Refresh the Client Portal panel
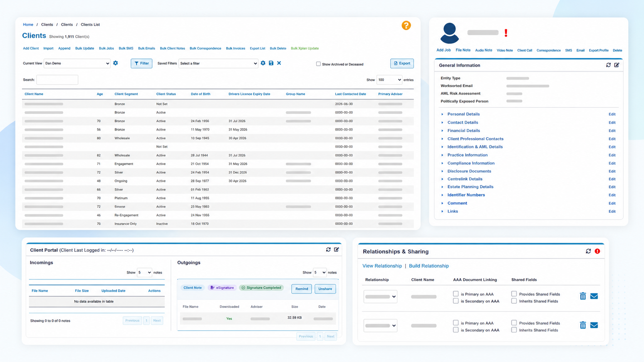 pos(329,250)
